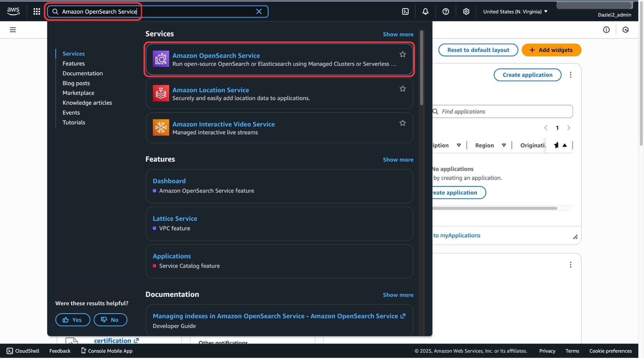
Task: Favorite Amazon Location Service with star
Action: (x=402, y=89)
